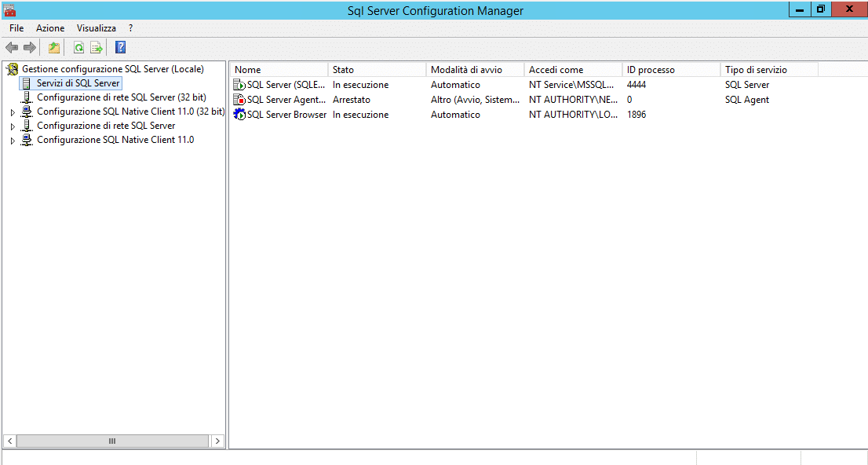This screenshot has width=868, height=465.
Task: Expand Configurazione di rete SQL Server node
Action: coord(13,126)
